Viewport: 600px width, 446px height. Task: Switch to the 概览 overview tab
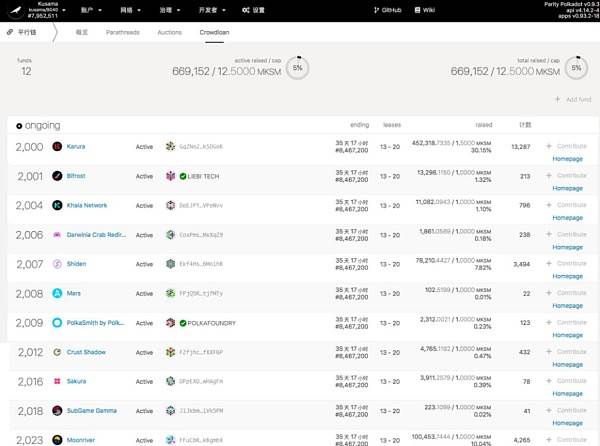82,32
